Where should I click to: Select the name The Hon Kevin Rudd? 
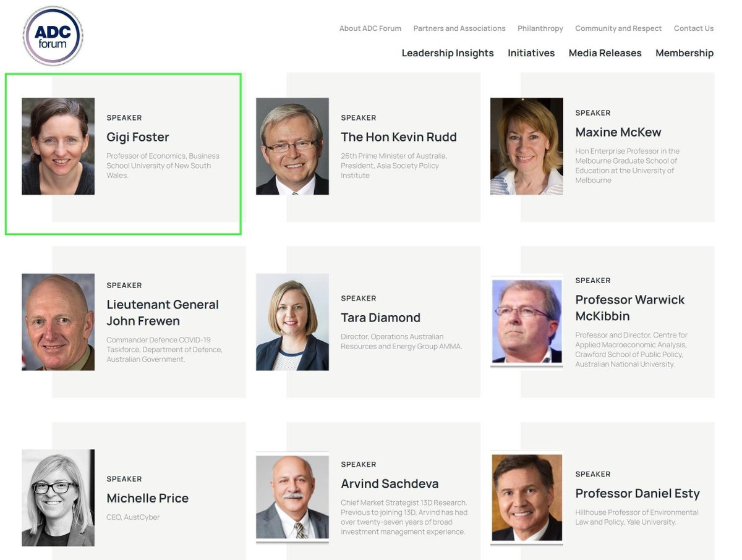tap(399, 137)
